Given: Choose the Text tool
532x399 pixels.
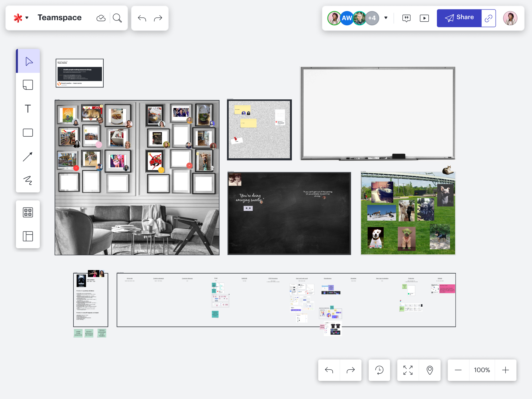Looking at the screenshot, I should pos(28,109).
